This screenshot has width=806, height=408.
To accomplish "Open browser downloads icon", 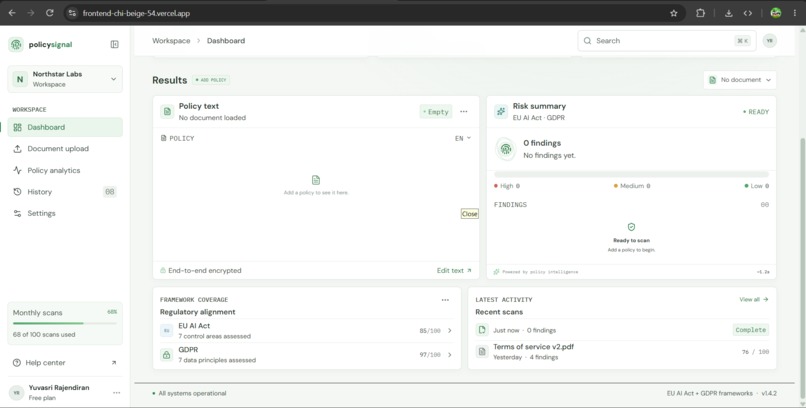I will (x=728, y=13).
